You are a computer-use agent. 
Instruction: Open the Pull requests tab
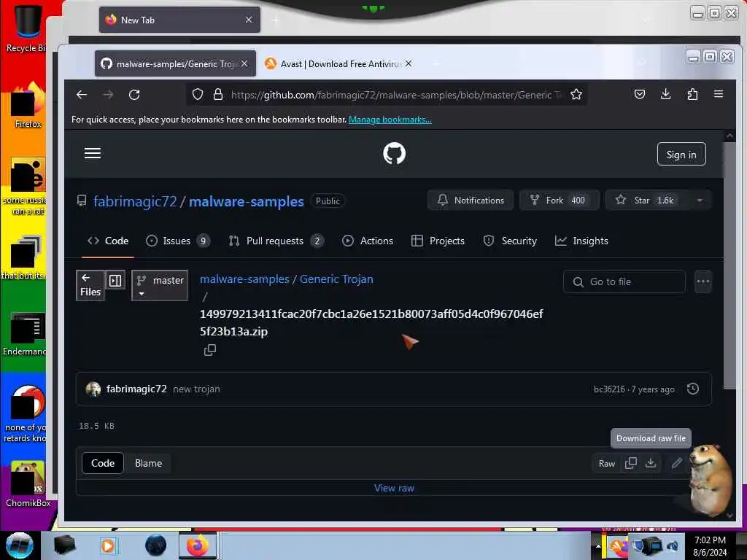(x=276, y=241)
